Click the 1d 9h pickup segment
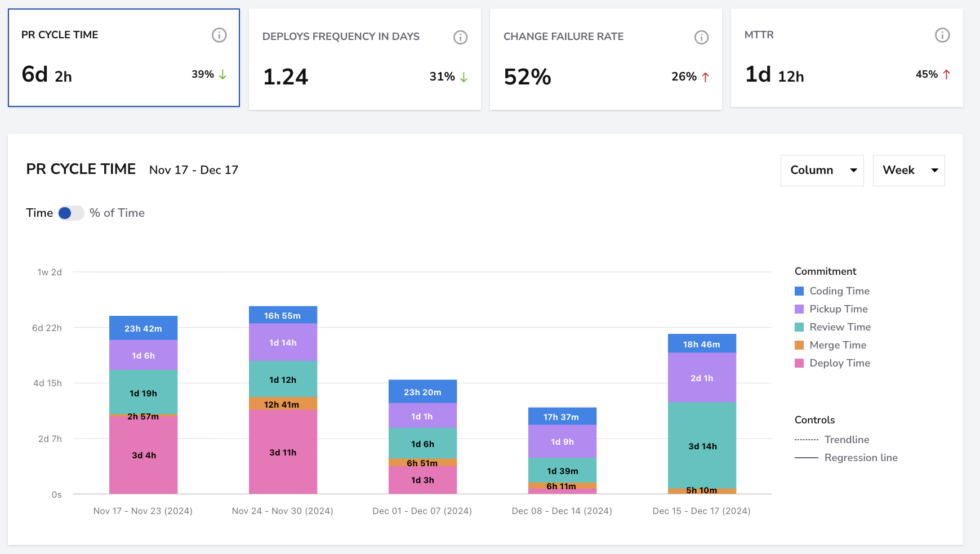This screenshot has height=554, width=980. point(562,442)
